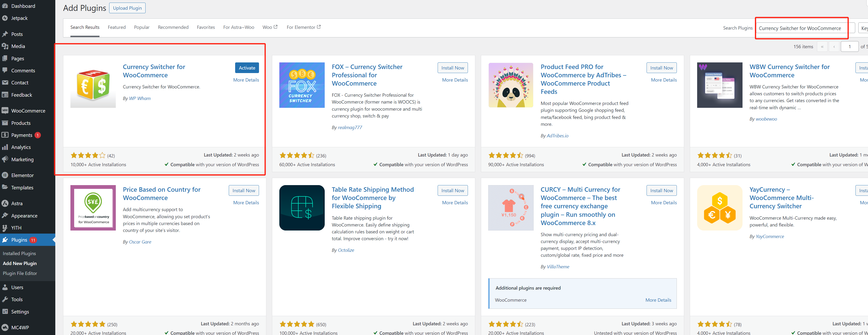Click the Appearance paintbrush icon
The width and height of the screenshot is (868, 335).
(5, 216)
